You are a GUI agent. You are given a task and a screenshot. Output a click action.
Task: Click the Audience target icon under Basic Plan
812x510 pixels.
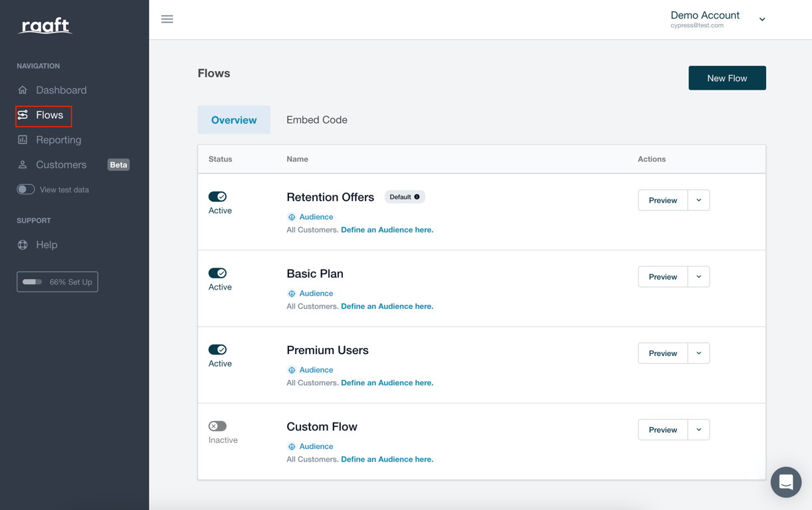coord(291,294)
